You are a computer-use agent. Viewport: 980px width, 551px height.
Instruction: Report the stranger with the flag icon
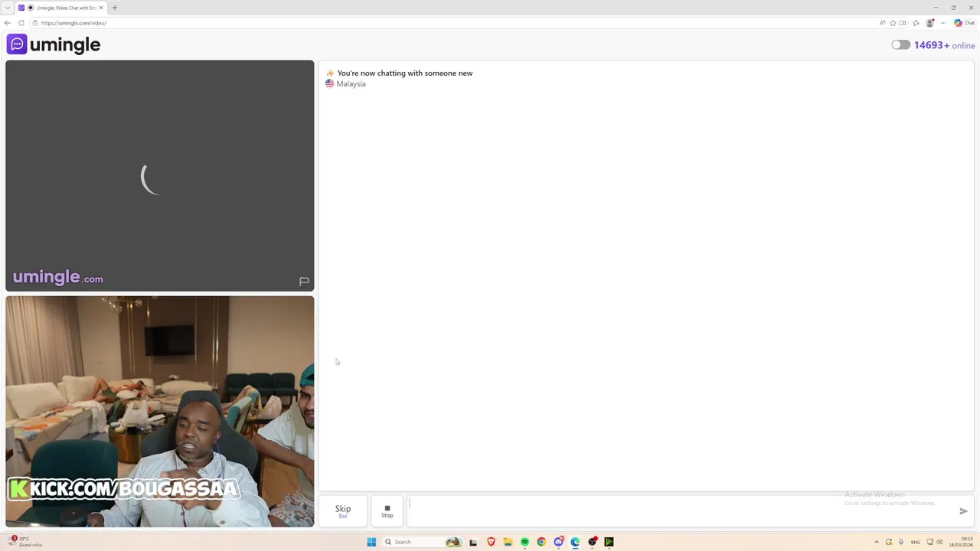pyautogui.click(x=304, y=281)
